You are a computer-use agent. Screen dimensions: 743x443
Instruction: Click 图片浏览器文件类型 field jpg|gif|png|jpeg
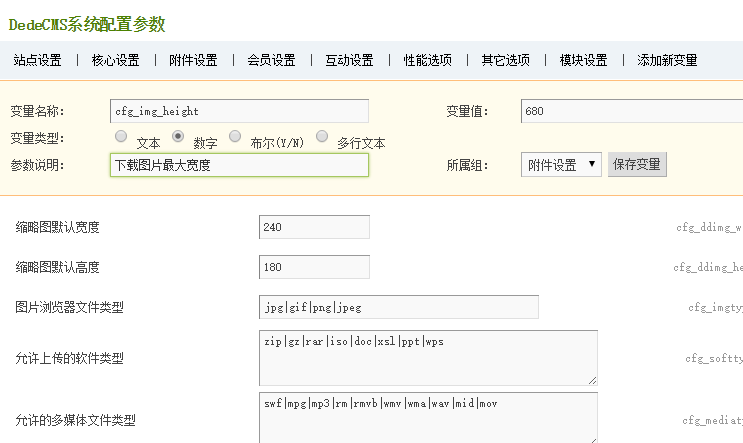(x=399, y=307)
